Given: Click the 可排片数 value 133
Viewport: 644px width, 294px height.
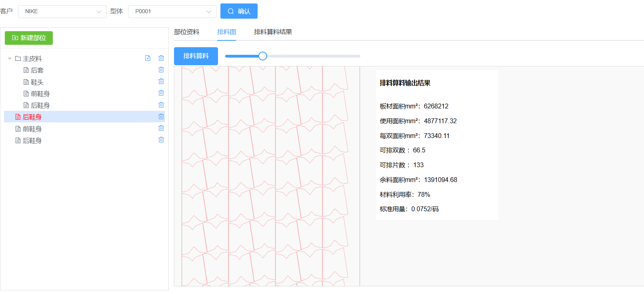Looking at the screenshot, I should [x=418, y=165].
